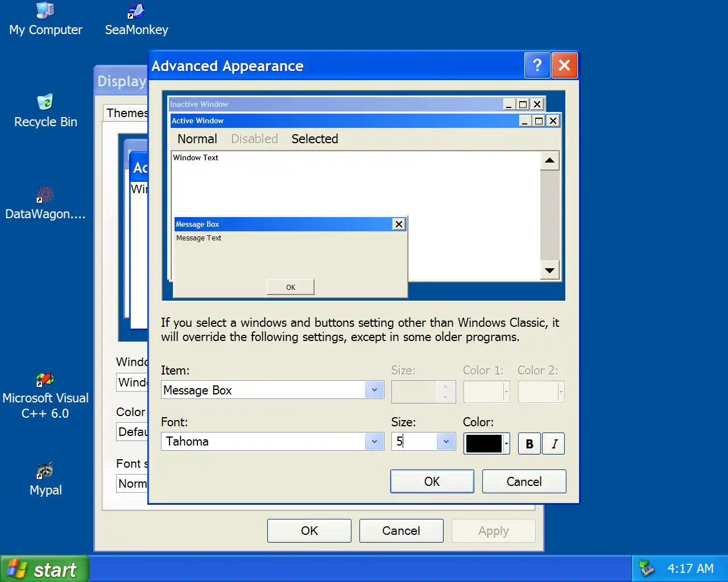This screenshot has height=582, width=728.
Task: Open Windows and buttons dropdown in Display Properties
Action: pos(132,382)
